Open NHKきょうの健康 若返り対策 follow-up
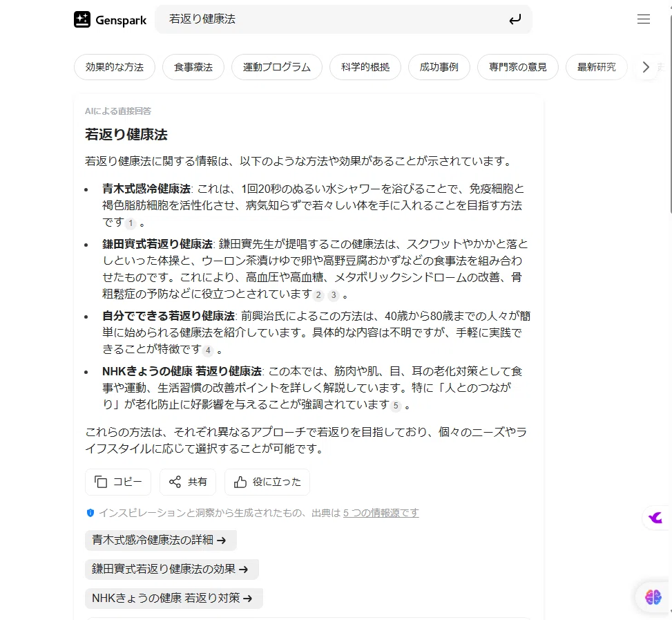Viewport: 672px width, 620px height. pyautogui.click(x=173, y=598)
